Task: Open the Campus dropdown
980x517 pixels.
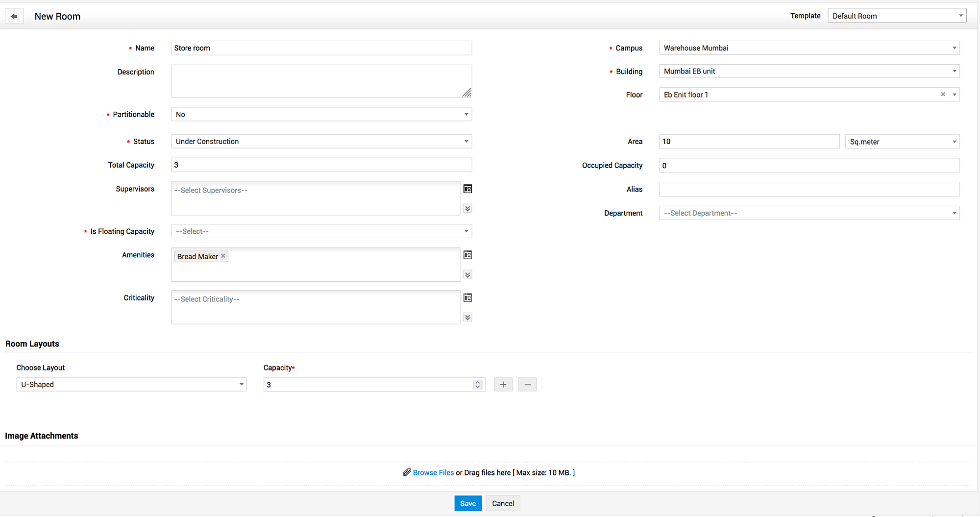Action: [809, 48]
